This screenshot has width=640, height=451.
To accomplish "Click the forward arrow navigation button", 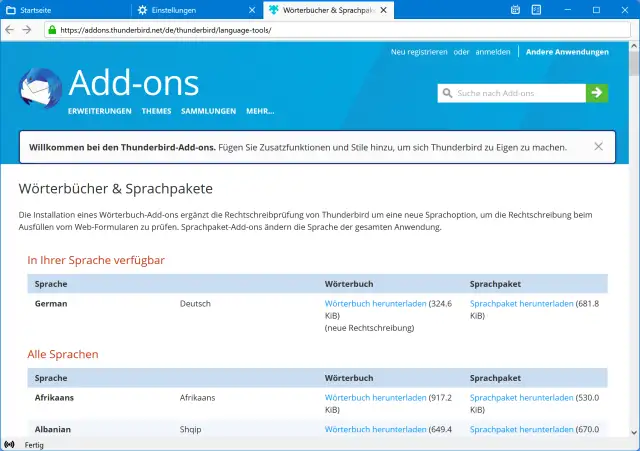I will pos(27,30).
